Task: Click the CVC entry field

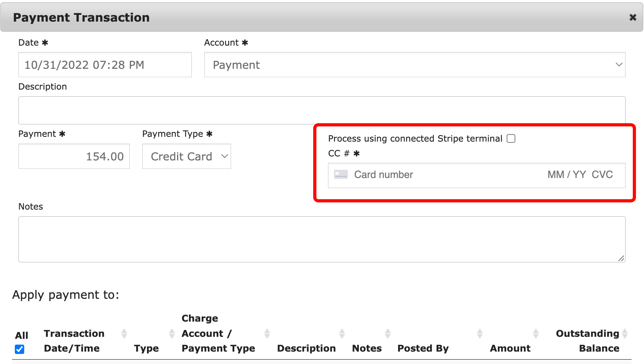Action: coord(602,175)
